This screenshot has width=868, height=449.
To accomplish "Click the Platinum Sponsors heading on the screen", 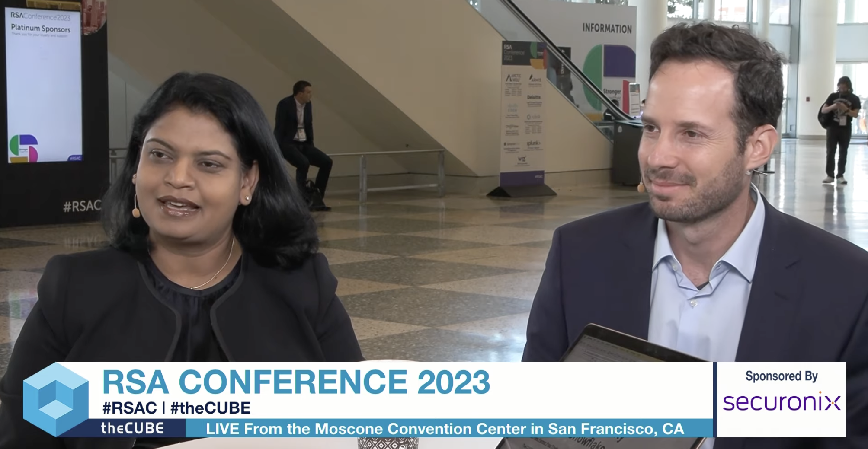I will [x=41, y=29].
